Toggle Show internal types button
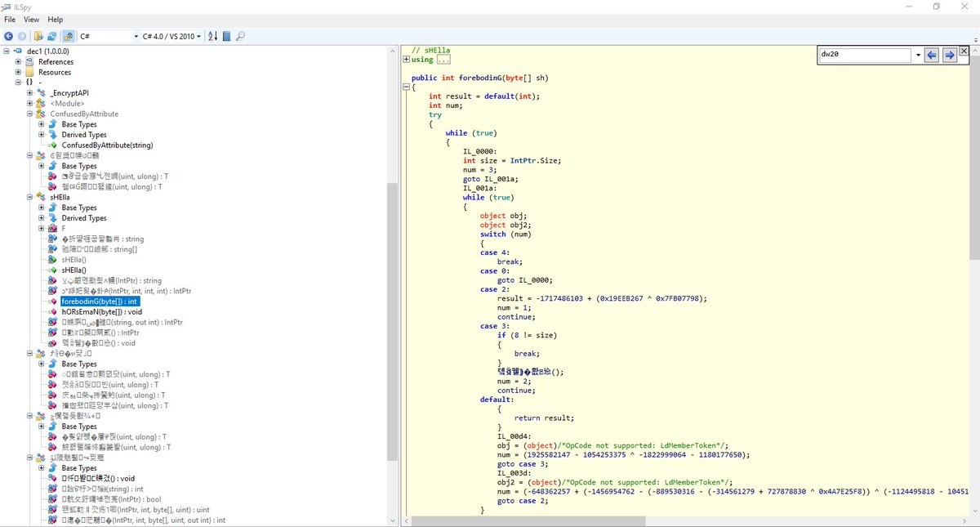 point(69,37)
